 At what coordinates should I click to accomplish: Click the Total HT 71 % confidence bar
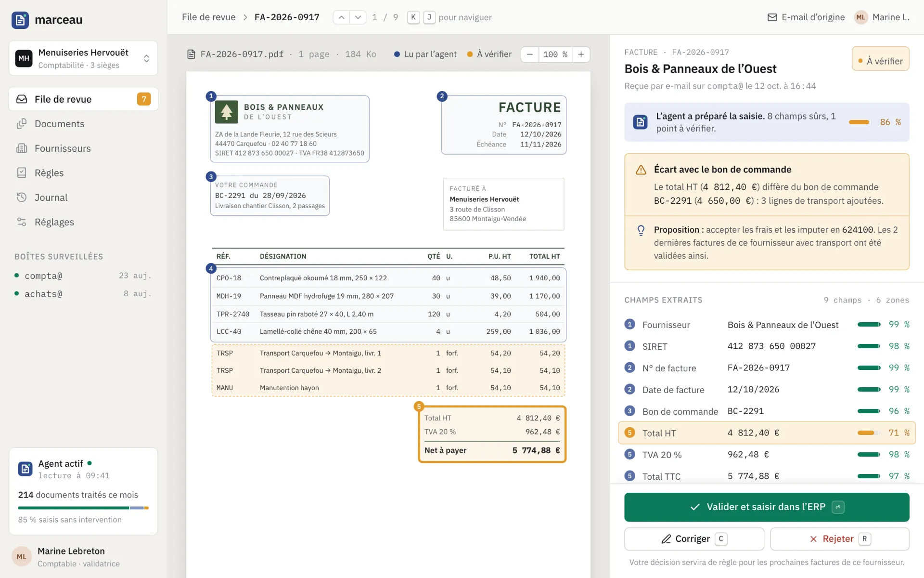click(869, 433)
